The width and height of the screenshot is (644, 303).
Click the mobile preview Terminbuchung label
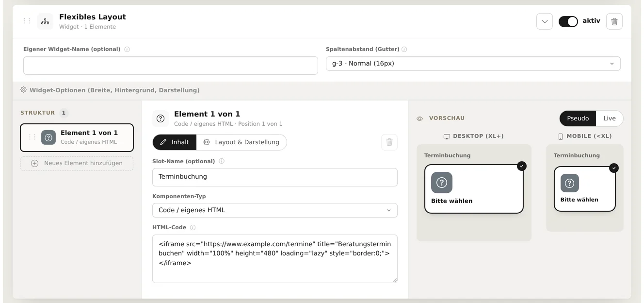coord(577,155)
